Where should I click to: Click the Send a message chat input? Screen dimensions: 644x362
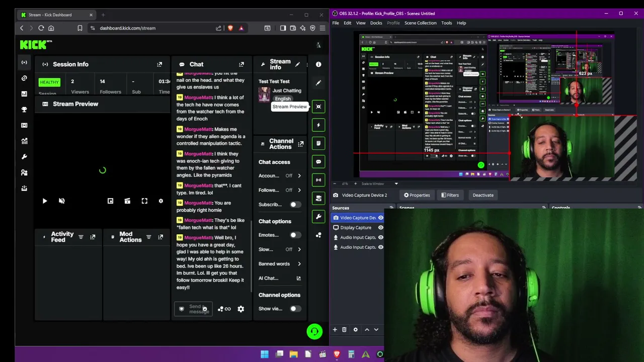tap(193, 309)
